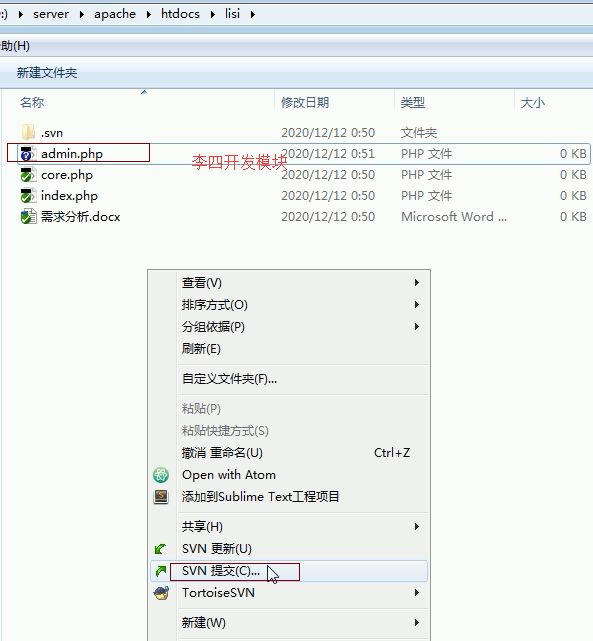This screenshot has width=593, height=641.
Task: Go to apache in address breadcrumb
Action: 115,14
